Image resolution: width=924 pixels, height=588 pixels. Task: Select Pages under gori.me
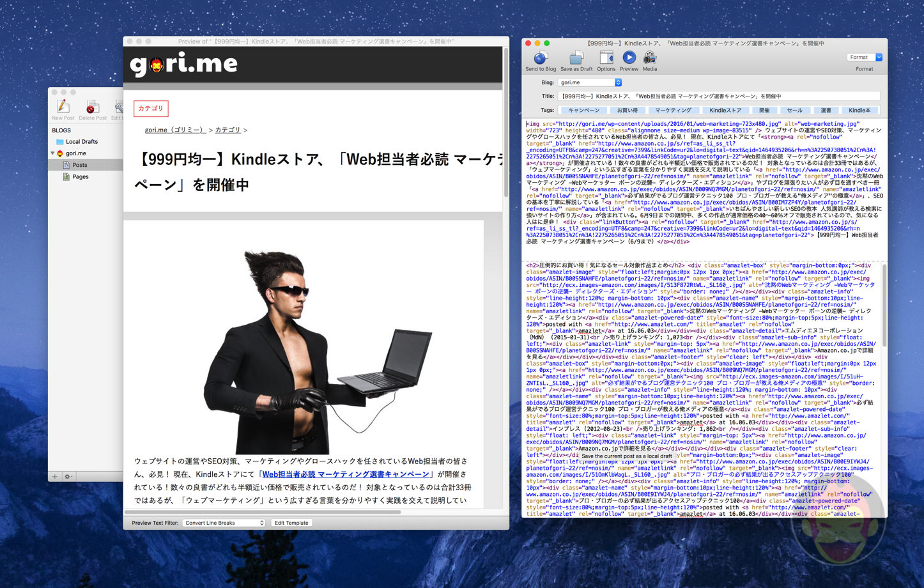tap(81, 176)
